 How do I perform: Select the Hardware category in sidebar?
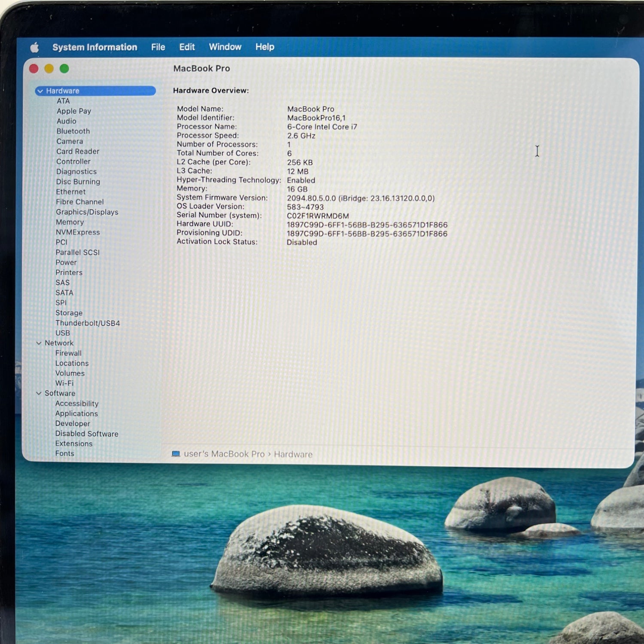pos(95,91)
